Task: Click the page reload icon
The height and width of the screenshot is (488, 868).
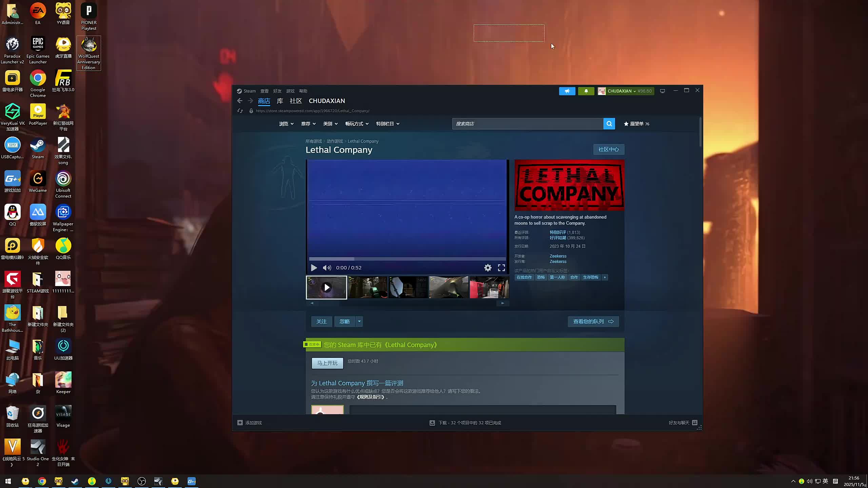Action: coord(240,111)
